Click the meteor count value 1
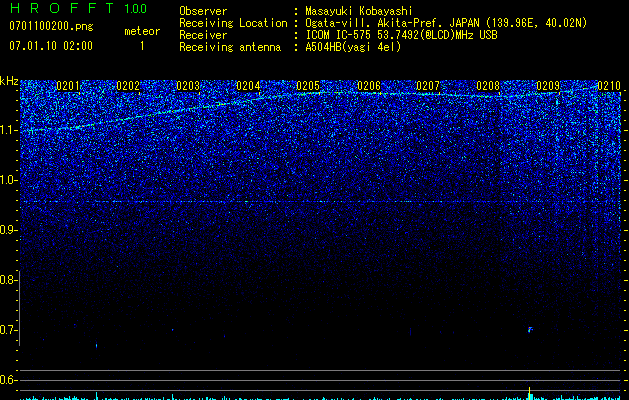Screen dimensions: 629x400 (x=142, y=46)
